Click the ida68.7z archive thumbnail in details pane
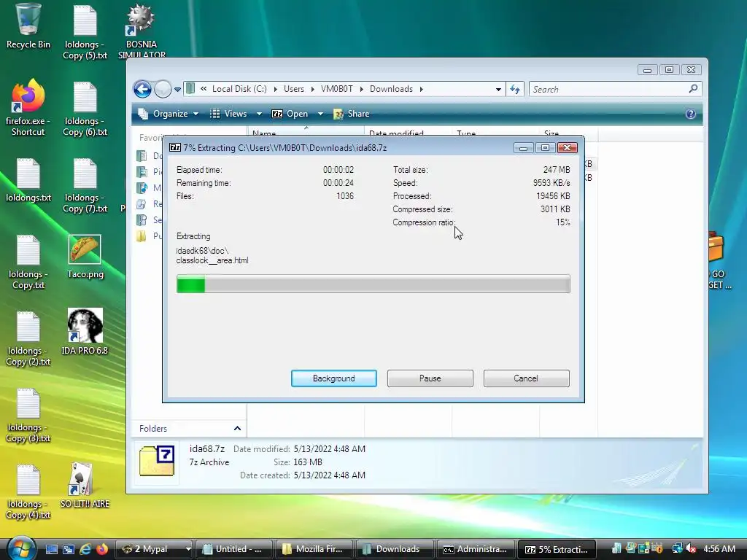 (157, 461)
